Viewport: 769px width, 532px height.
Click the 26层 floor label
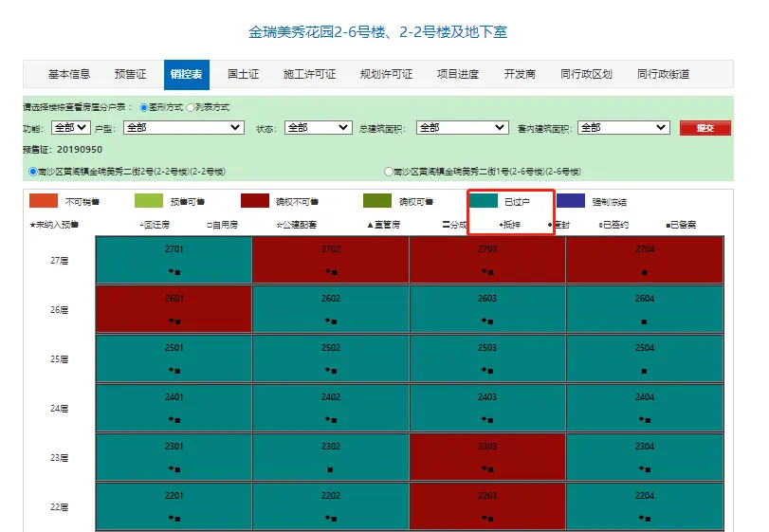pos(60,310)
